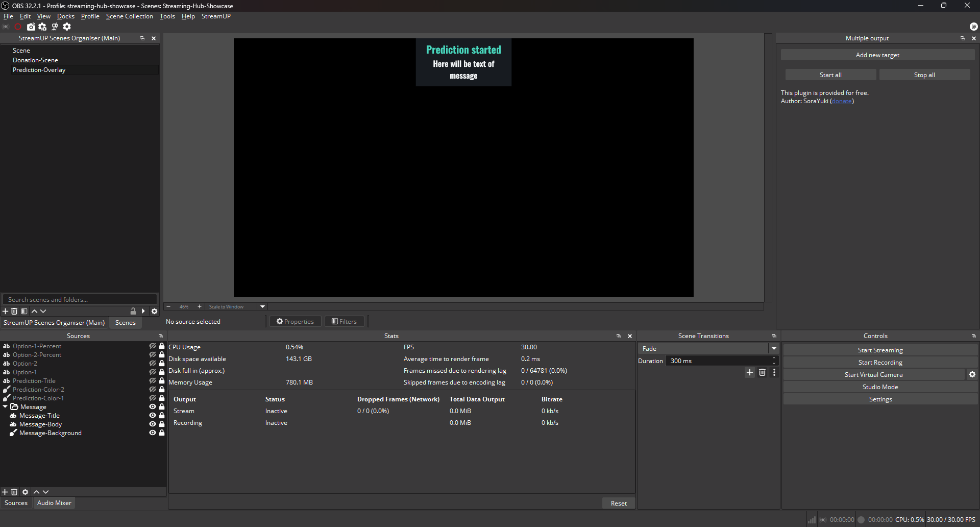Image resolution: width=980 pixels, height=527 pixels.
Task: Move source up in Sources toolbar
Action: click(x=36, y=492)
